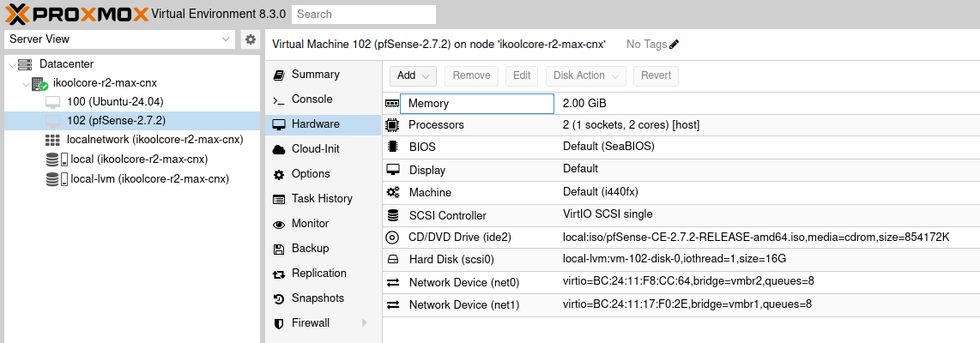Select the Default (SeaBIOS) value
Screen dimensions: 980x343
(x=608, y=147)
